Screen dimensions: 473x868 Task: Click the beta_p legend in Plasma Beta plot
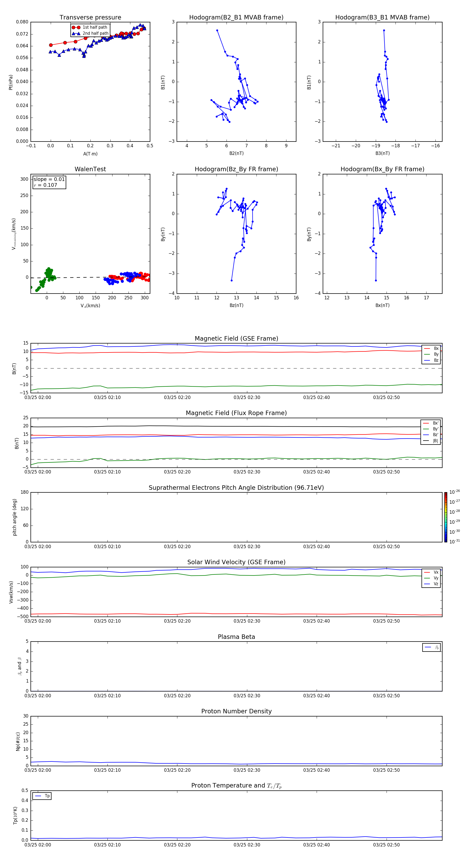(x=431, y=647)
